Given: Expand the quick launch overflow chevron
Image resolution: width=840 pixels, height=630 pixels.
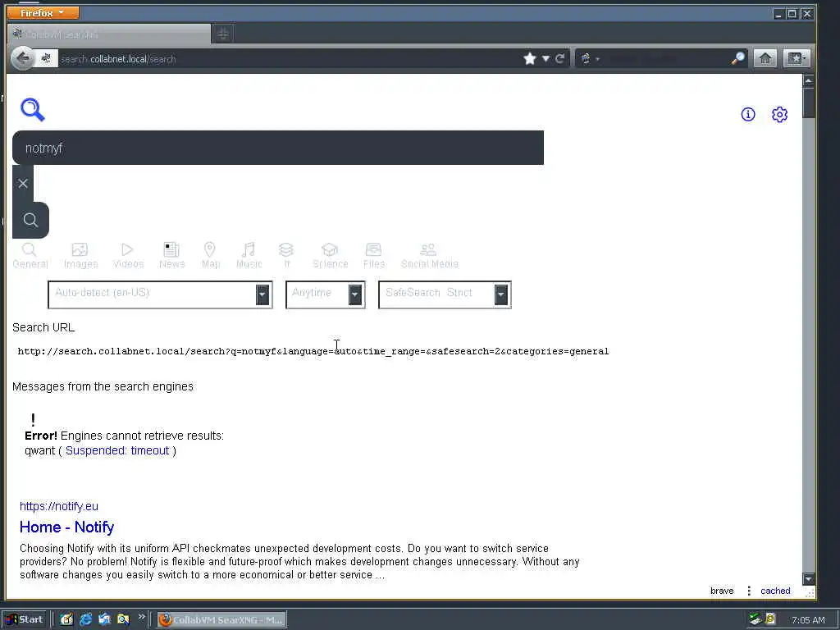Looking at the screenshot, I should tap(141, 618).
